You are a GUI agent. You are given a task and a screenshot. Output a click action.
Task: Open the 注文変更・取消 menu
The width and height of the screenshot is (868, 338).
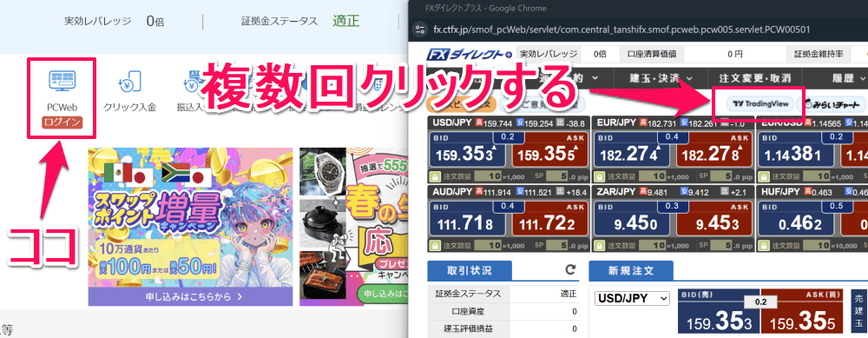click(754, 78)
